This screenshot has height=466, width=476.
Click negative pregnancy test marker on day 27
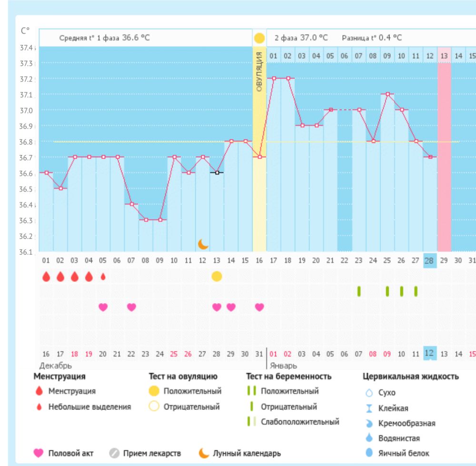point(416,291)
